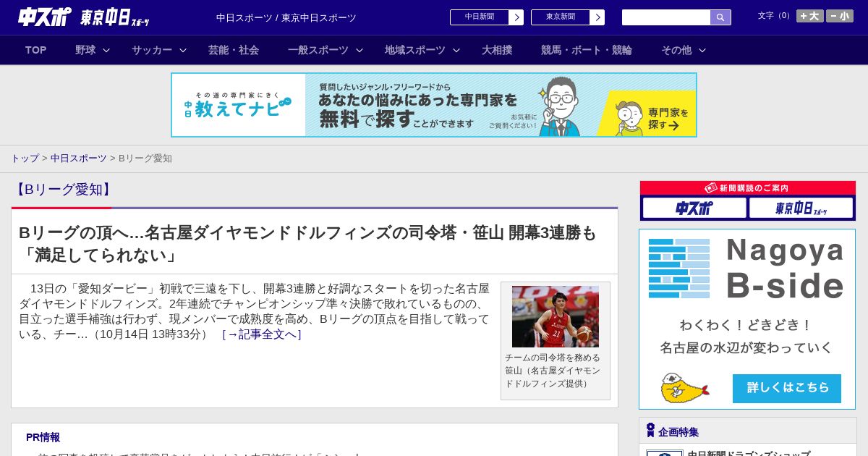Viewport: 868px width, 456px height.
Task: Open the 野球 navigation menu
Action: [x=85, y=50]
